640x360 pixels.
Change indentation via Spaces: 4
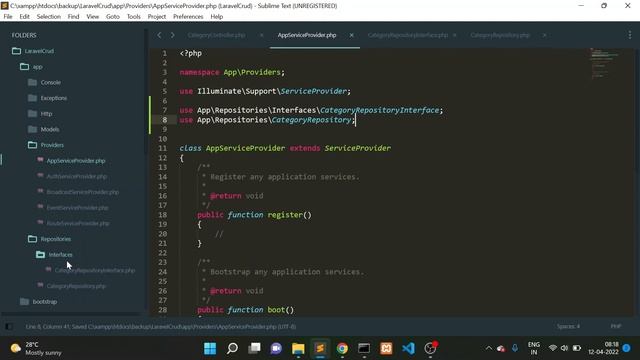click(568, 326)
